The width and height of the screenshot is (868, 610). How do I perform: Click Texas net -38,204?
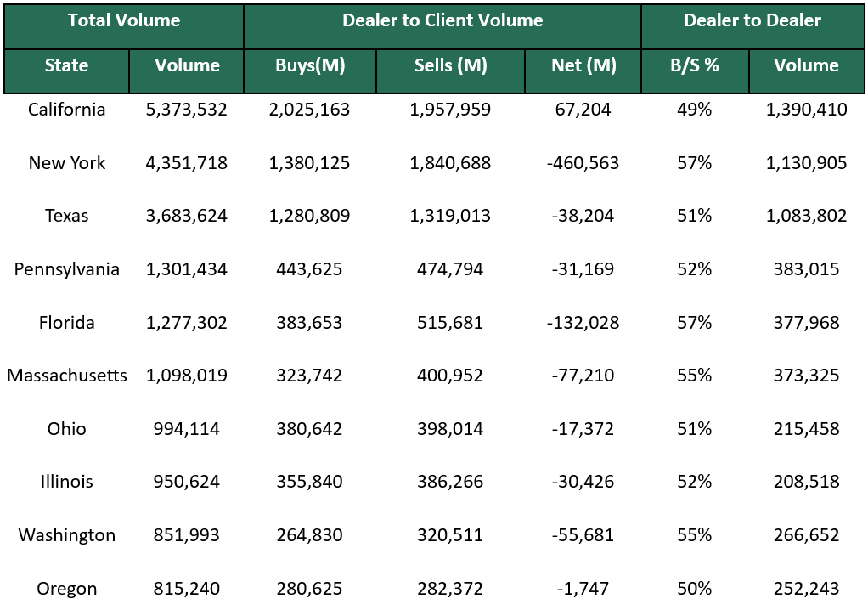(x=583, y=215)
